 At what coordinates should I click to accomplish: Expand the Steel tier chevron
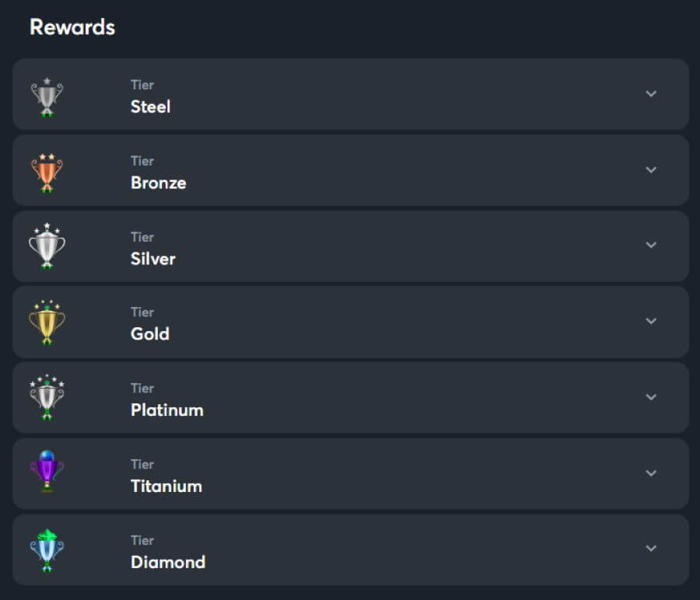point(651,94)
